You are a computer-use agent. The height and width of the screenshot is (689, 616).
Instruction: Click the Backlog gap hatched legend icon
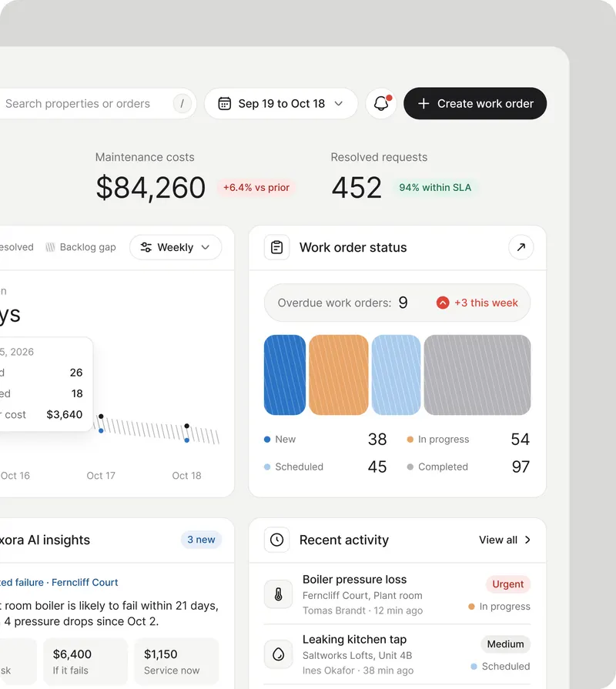point(51,247)
